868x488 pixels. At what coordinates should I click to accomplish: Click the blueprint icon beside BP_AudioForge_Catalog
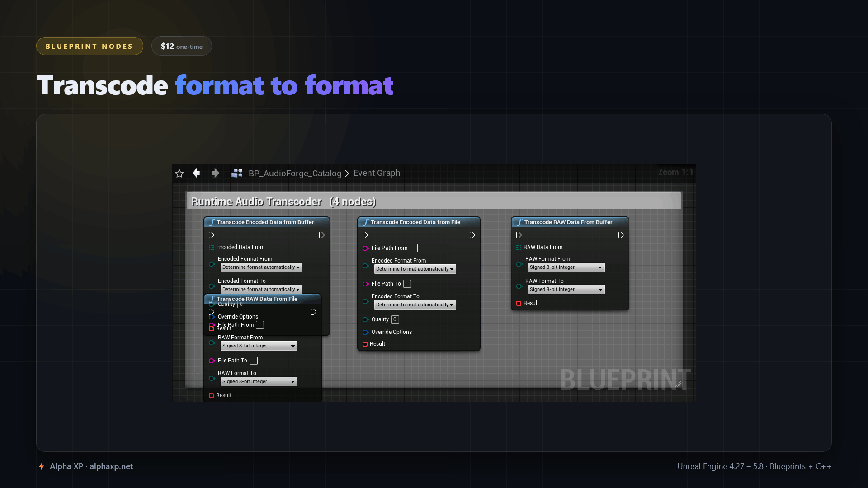click(237, 174)
